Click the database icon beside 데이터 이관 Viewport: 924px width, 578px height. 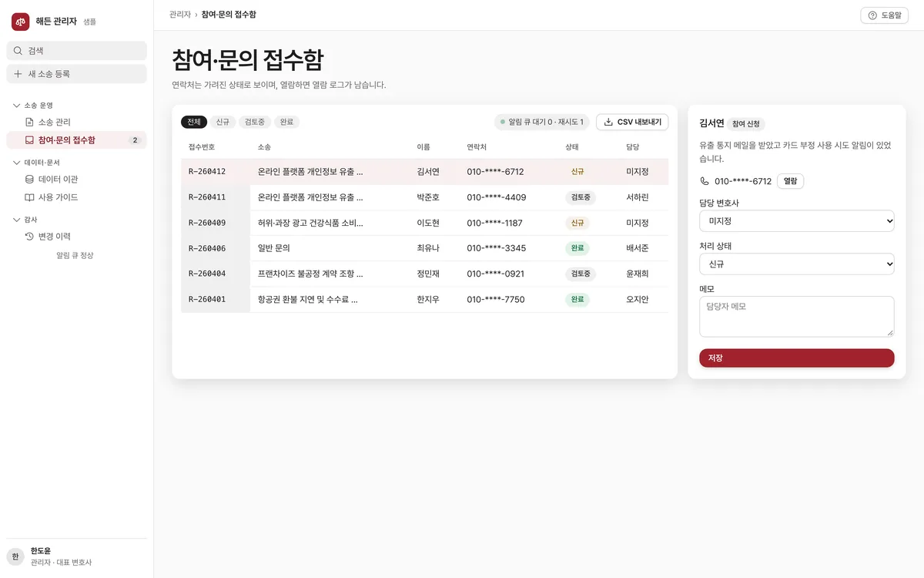[x=29, y=179]
